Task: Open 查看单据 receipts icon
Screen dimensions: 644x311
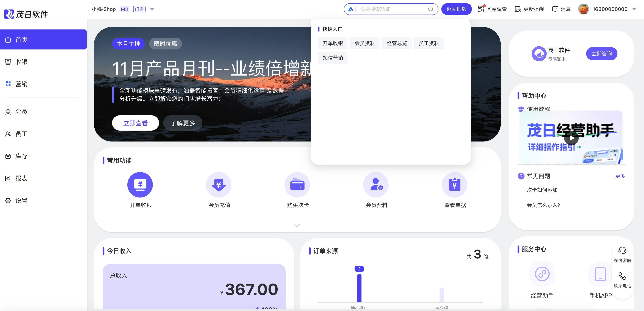Action: [x=454, y=185]
